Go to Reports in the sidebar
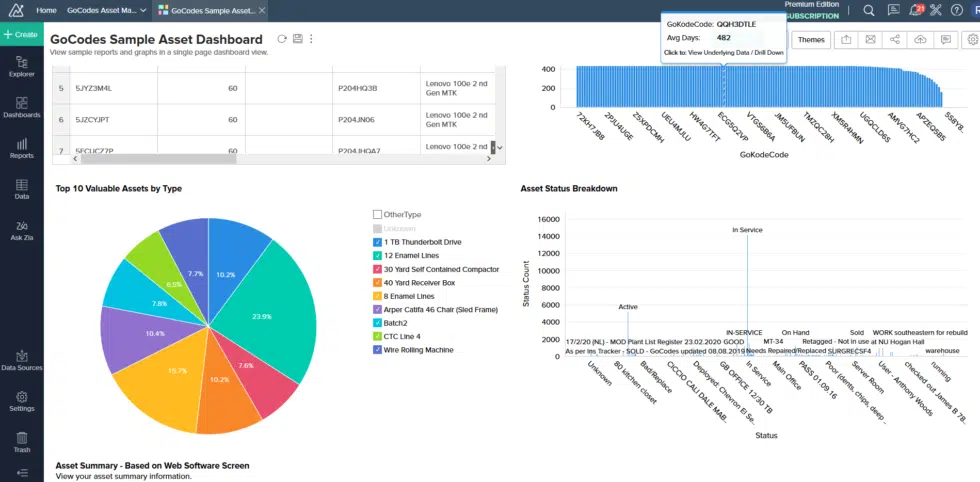Image resolution: width=980 pixels, height=482 pixels. pyautogui.click(x=21, y=147)
